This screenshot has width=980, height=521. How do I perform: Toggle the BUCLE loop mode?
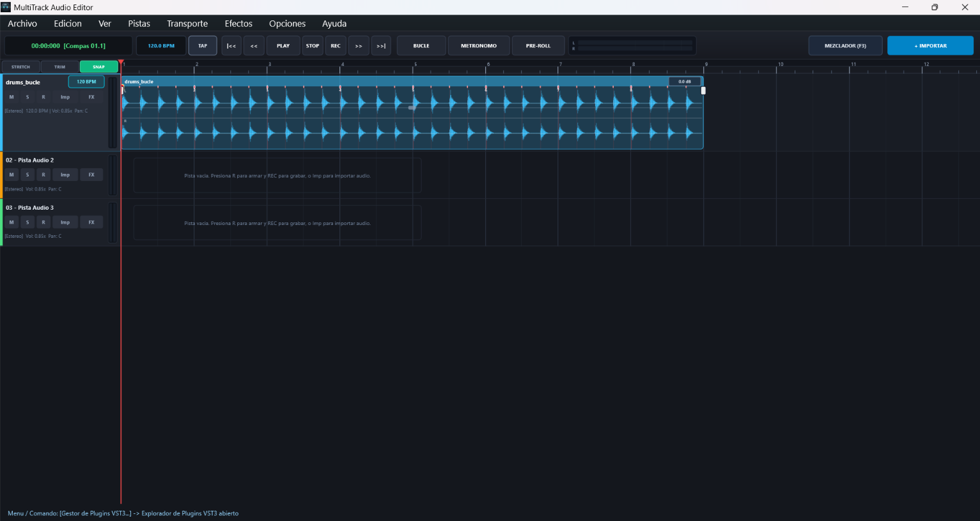pyautogui.click(x=421, y=46)
